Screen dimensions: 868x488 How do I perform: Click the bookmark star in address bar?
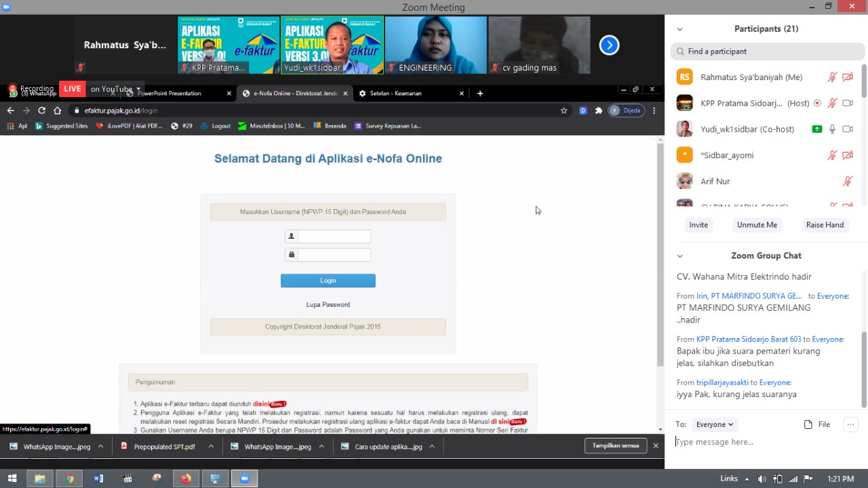564,111
